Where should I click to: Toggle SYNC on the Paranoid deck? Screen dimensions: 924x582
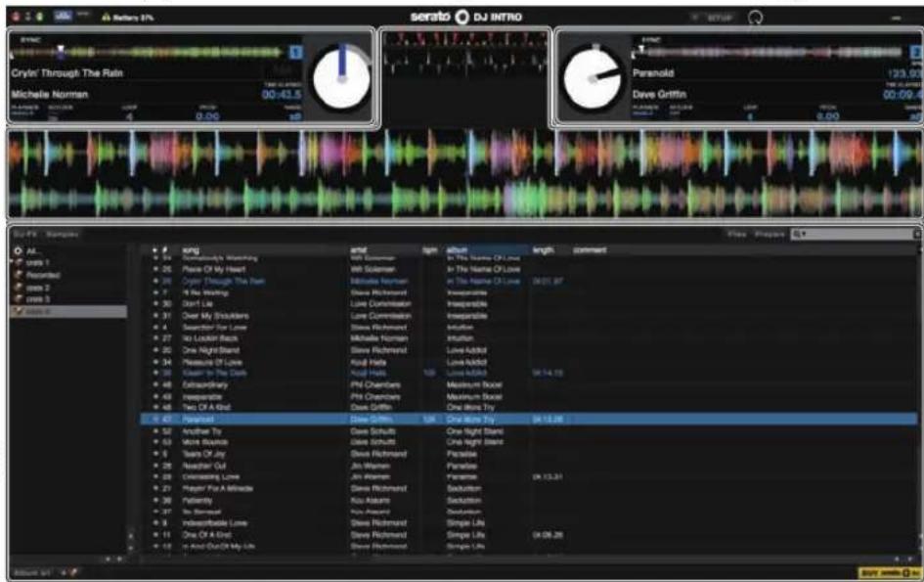(651, 40)
